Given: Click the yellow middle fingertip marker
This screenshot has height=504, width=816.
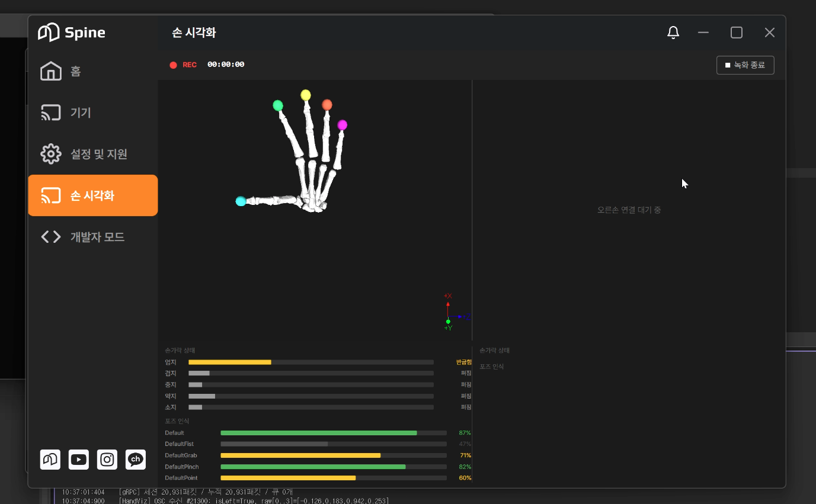Looking at the screenshot, I should point(306,95).
